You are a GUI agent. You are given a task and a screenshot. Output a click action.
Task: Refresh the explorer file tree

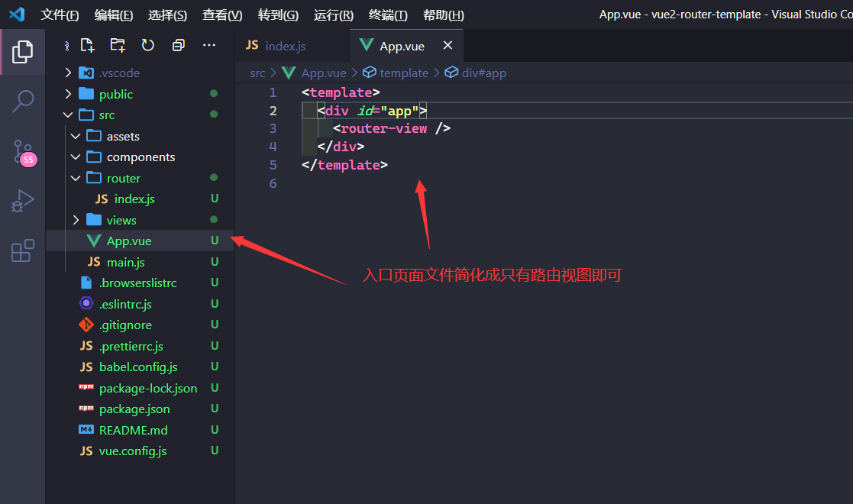pos(148,45)
